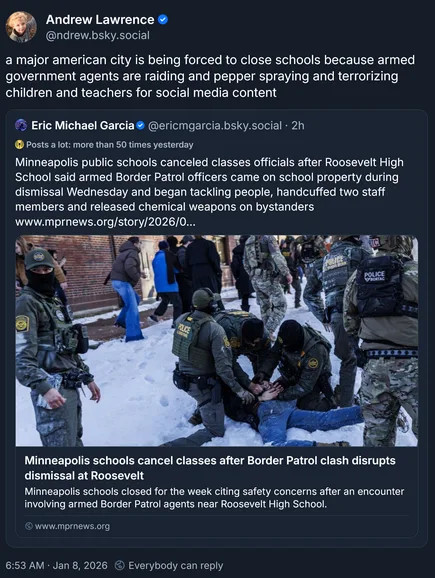Screen dimensions: 435x578
Task: Click the 'Posts a lot' moderation label
Action: pyautogui.click(x=104, y=144)
